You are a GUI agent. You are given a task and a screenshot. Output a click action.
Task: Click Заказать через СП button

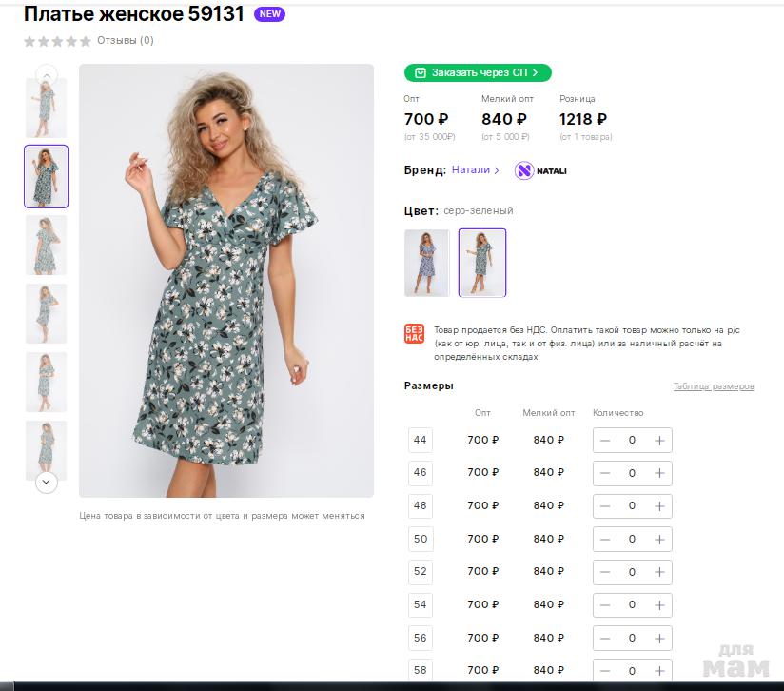tap(478, 72)
